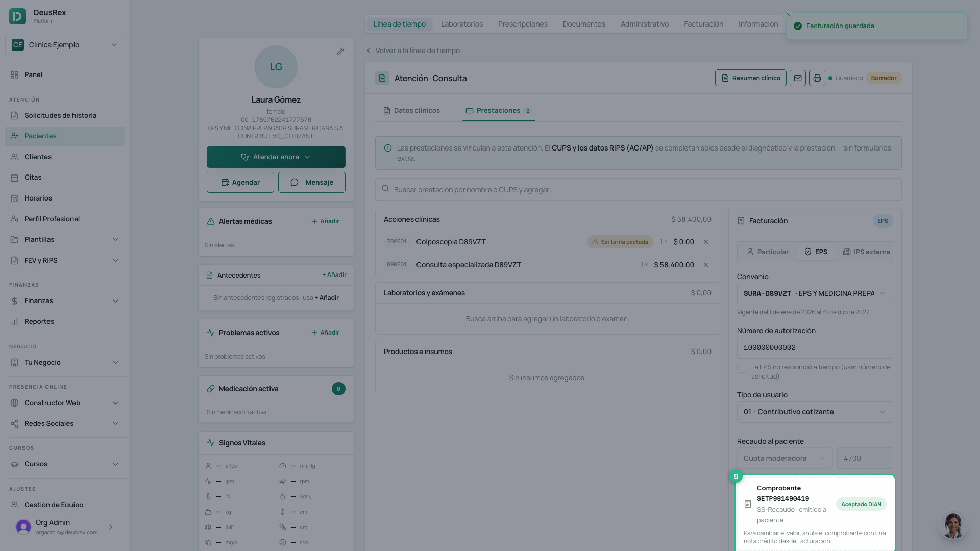Switch to the Prescripciones tab
This screenshot has width=980, height=551.
pyautogui.click(x=523, y=24)
